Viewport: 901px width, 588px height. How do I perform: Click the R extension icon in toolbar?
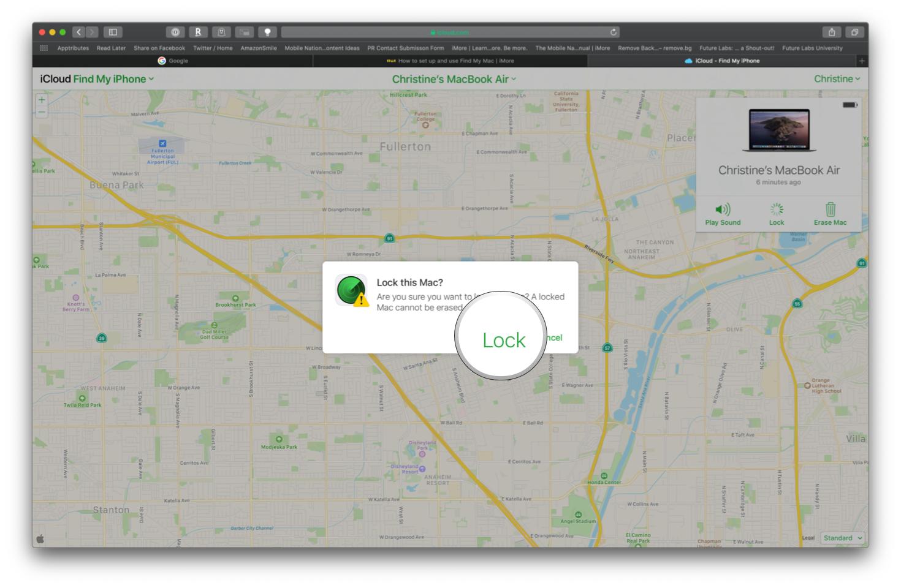coord(198,32)
